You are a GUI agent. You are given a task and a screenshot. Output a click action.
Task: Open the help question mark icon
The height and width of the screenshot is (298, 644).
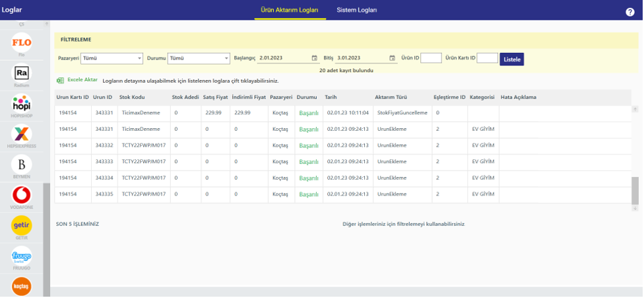(630, 12)
